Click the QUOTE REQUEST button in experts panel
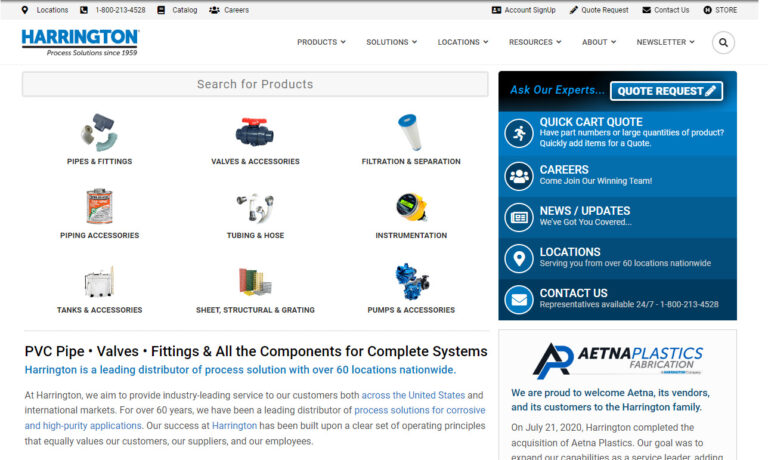Image resolution: width=768 pixels, height=460 pixels. tap(666, 91)
